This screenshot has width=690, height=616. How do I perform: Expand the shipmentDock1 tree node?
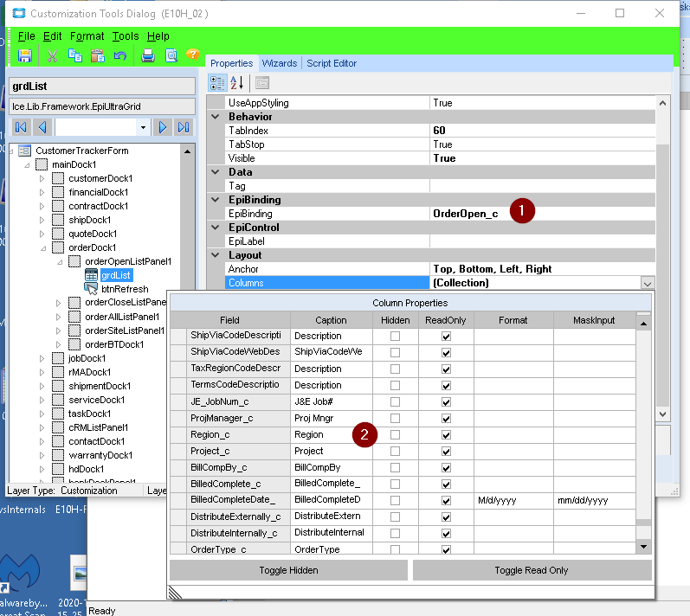pyautogui.click(x=42, y=386)
